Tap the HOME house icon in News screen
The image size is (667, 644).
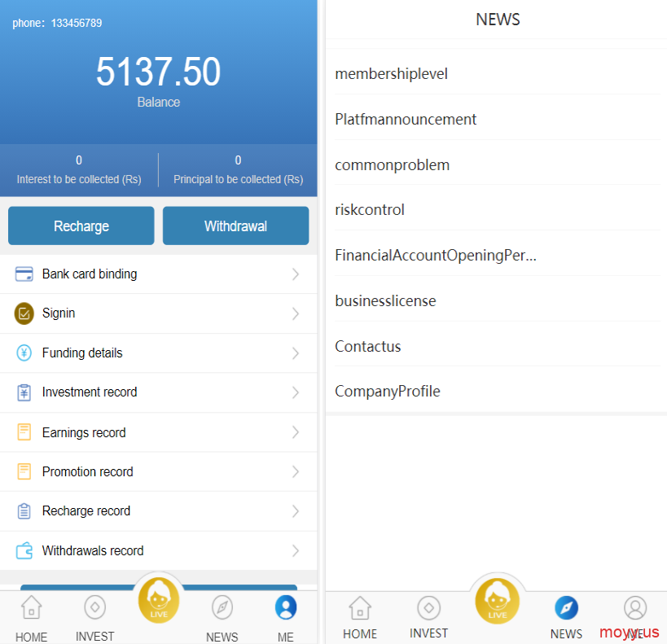pos(360,608)
